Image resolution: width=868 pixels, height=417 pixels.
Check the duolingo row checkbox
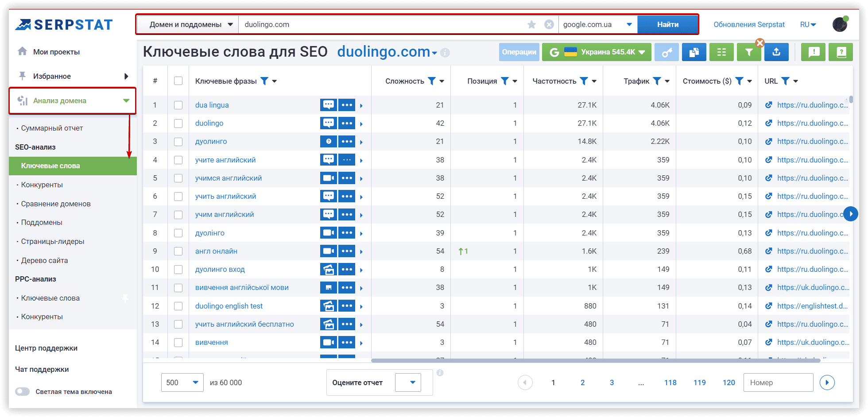pyautogui.click(x=178, y=123)
